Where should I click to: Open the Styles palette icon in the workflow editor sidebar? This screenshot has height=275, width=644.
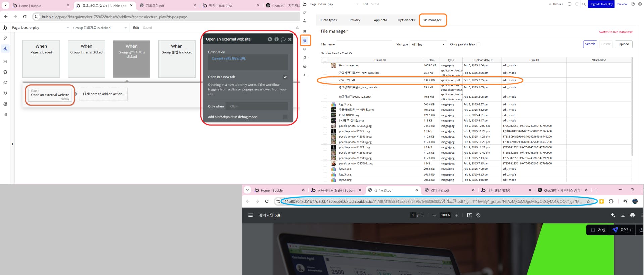click(x=5, y=83)
